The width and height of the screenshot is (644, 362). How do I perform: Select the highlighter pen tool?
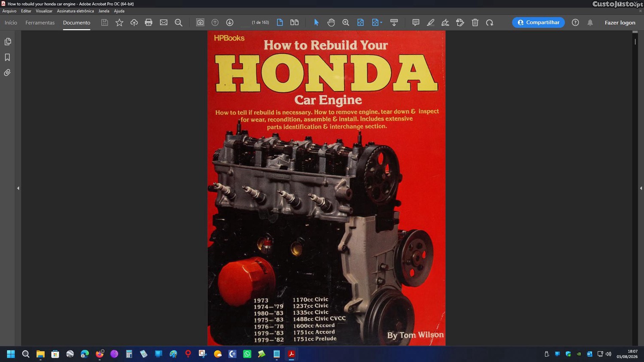pyautogui.click(x=431, y=23)
